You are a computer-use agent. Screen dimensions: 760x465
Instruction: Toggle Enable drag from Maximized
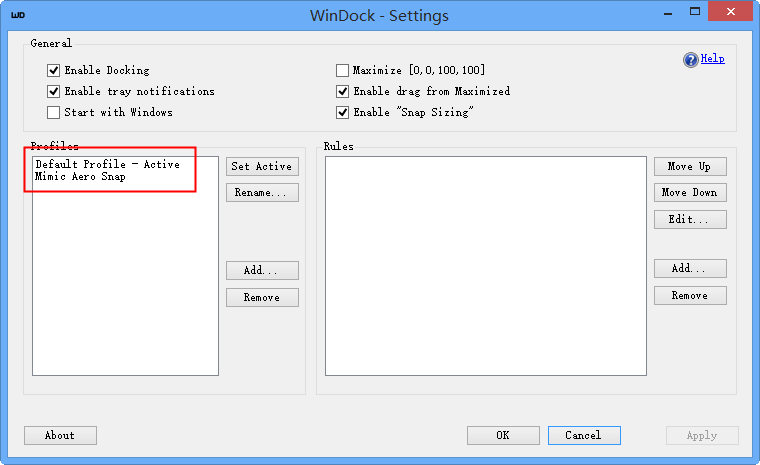pyautogui.click(x=342, y=91)
